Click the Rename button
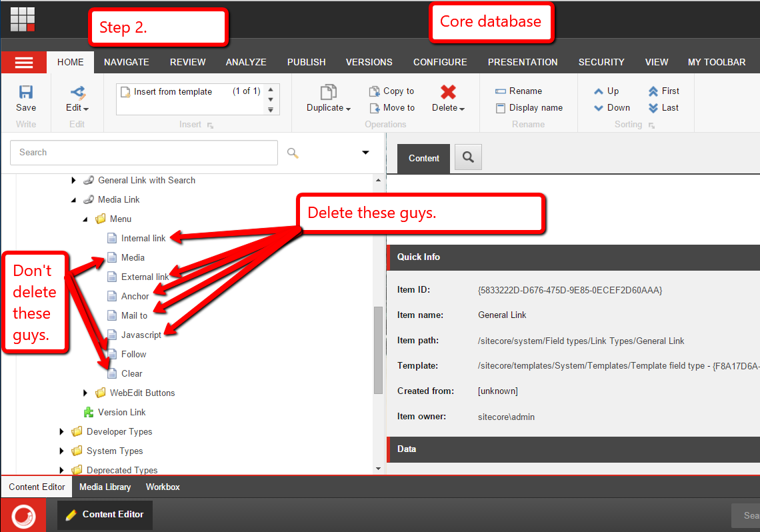The height and width of the screenshot is (532, 760). pyautogui.click(x=519, y=91)
